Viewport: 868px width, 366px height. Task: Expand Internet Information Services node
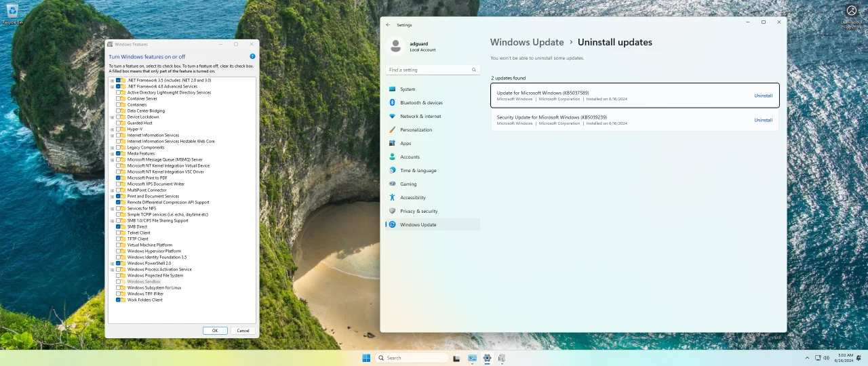pyautogui.click(x=112, y=136)
